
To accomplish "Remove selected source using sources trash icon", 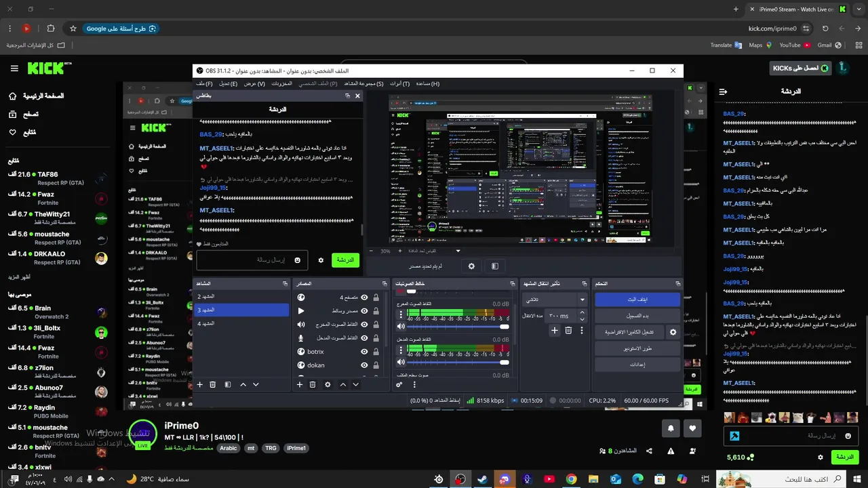I will 313,385.
